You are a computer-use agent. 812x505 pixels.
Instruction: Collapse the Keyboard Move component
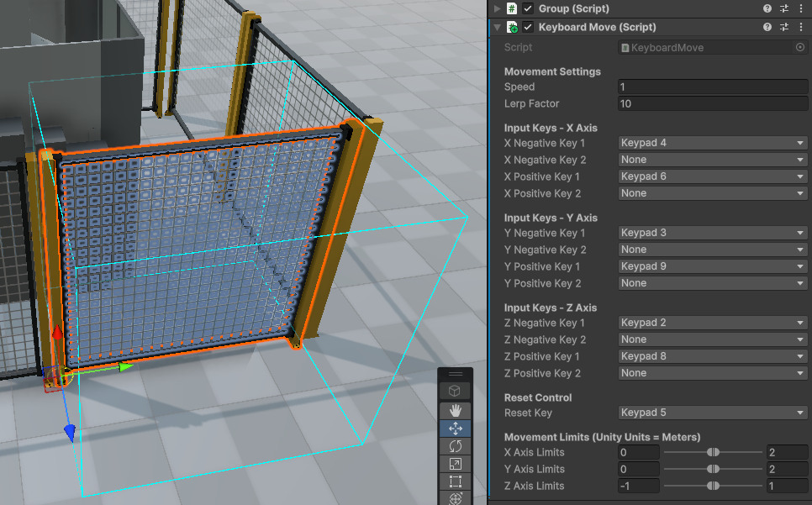point(495,26)
